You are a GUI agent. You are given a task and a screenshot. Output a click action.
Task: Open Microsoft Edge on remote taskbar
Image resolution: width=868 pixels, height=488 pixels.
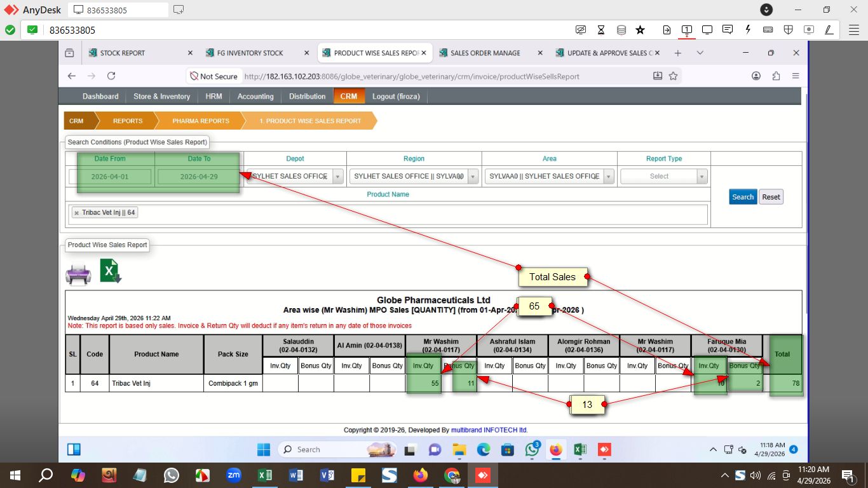point(484,449)
